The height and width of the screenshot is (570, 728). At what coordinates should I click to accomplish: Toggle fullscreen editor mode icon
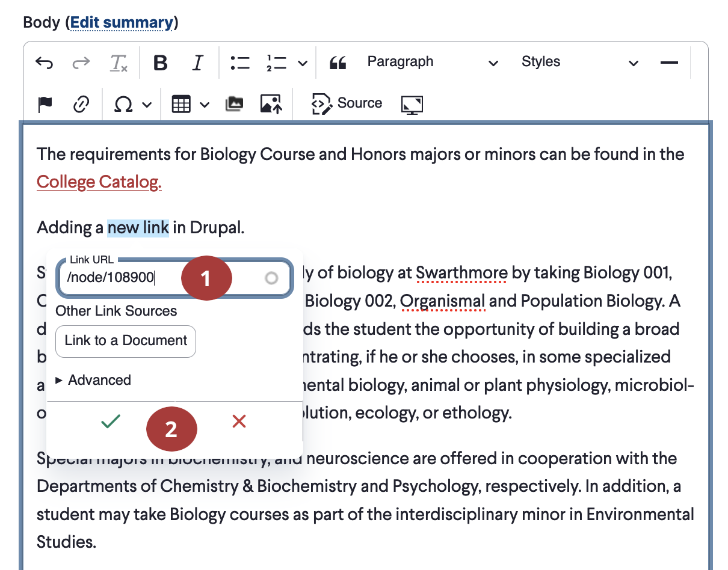[412, 105]
